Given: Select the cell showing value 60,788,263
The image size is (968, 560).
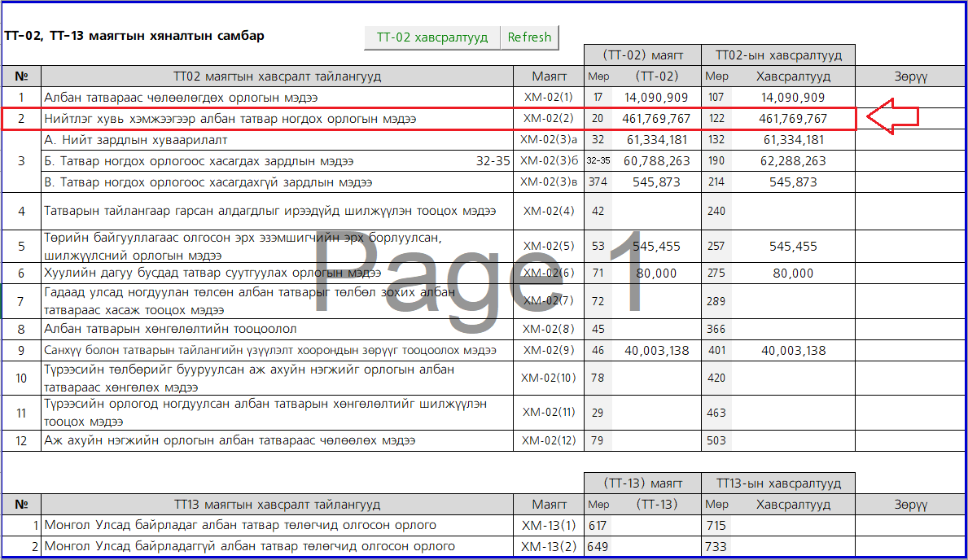Looking at the screenshot, I should click(656, 161).
